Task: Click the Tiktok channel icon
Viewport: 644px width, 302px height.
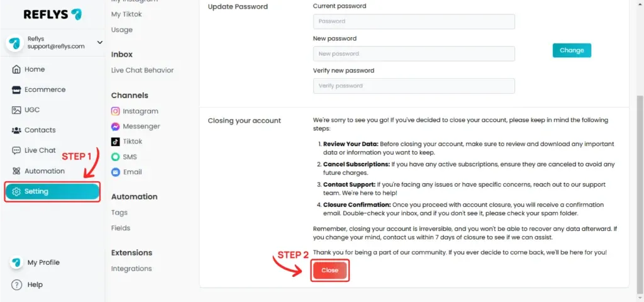Action: point(116,142)
